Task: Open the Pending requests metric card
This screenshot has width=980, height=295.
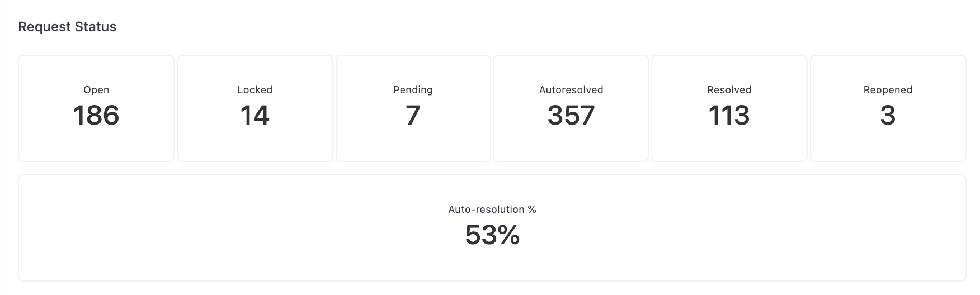Action: (413, 108)
